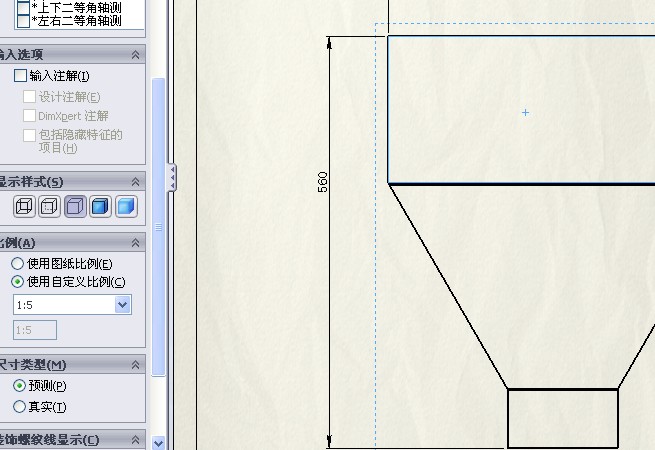Click the blue center mark in drawing view
Image resolution: width=655 pixels, height=450 pixels.
click(x=526, y=112)
